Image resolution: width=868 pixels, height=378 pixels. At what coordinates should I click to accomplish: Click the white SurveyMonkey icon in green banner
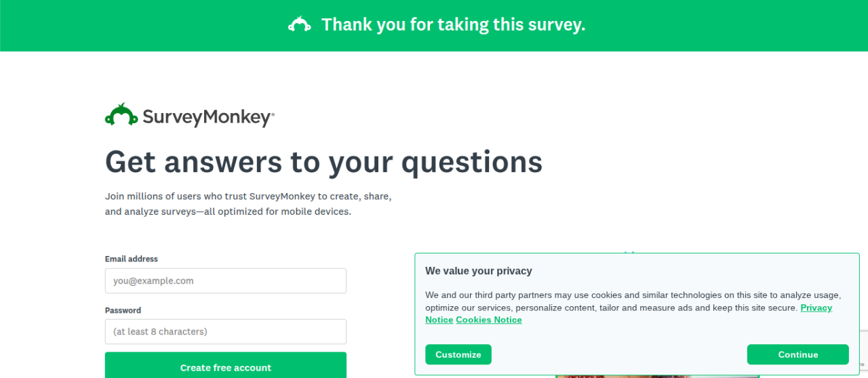tap(299, 25)
